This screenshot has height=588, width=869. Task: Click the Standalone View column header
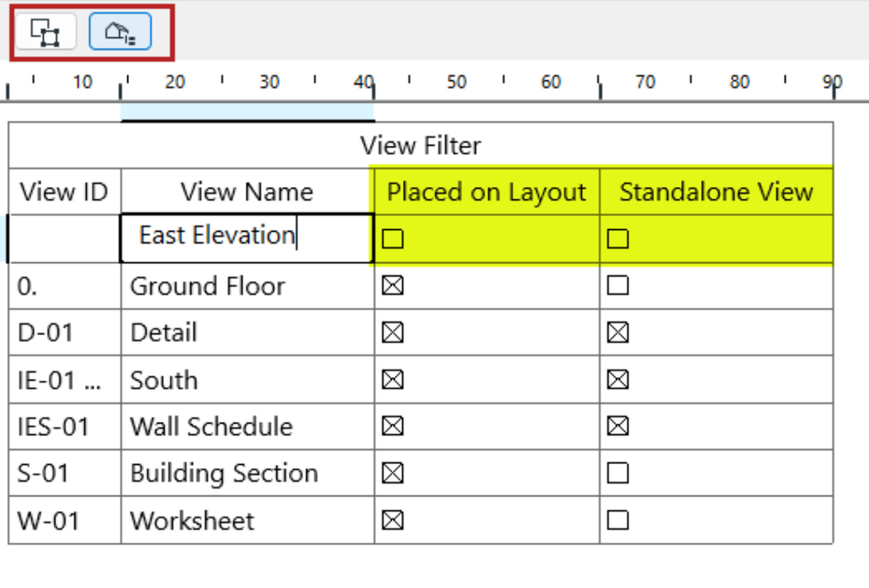click(x=716, y=192)
